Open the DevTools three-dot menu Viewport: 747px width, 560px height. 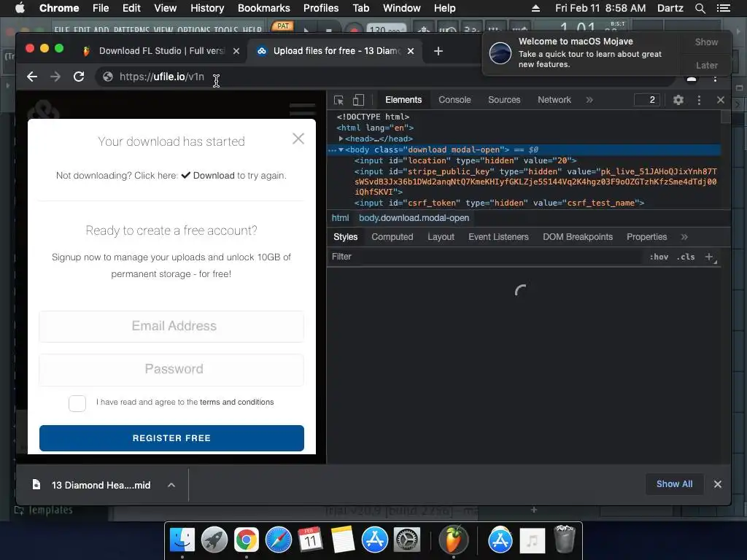pos(699,100)
